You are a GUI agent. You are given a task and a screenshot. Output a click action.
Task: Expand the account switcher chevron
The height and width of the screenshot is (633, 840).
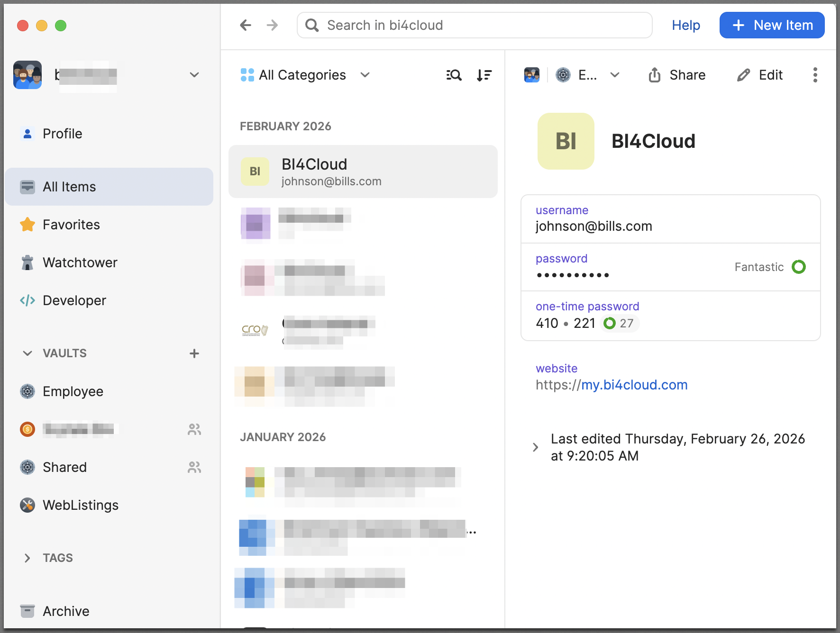[x=194, y=75]
